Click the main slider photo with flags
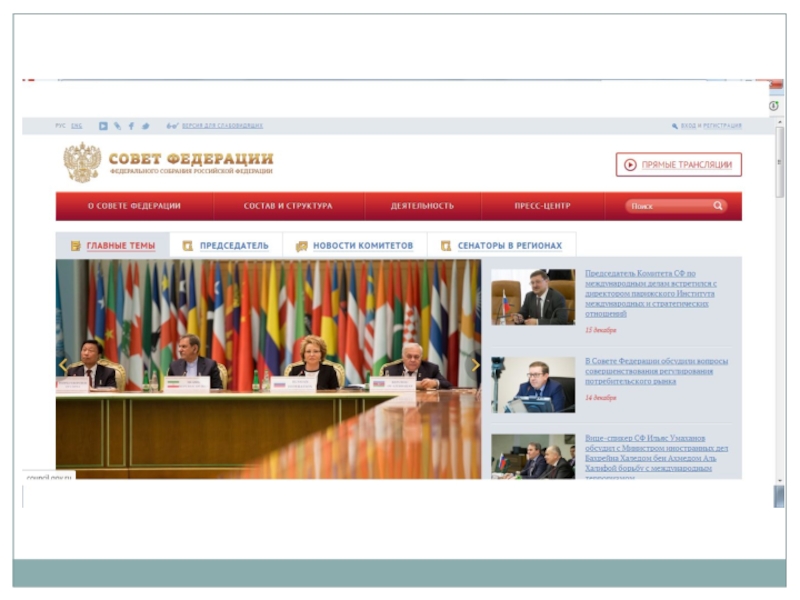800x600 pixels. coord(268,369)
